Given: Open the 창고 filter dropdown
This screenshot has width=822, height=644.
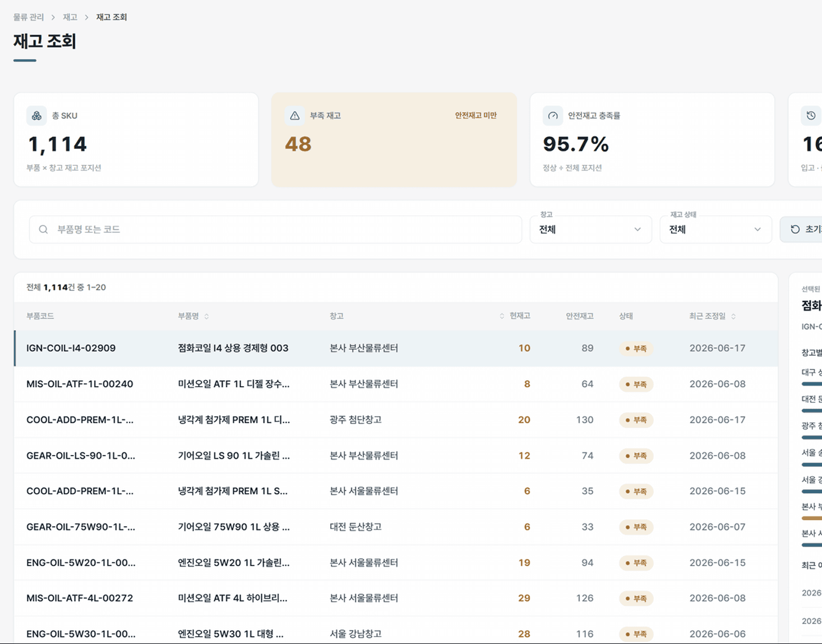Looking at the screenshot, I should pos(590,229).
